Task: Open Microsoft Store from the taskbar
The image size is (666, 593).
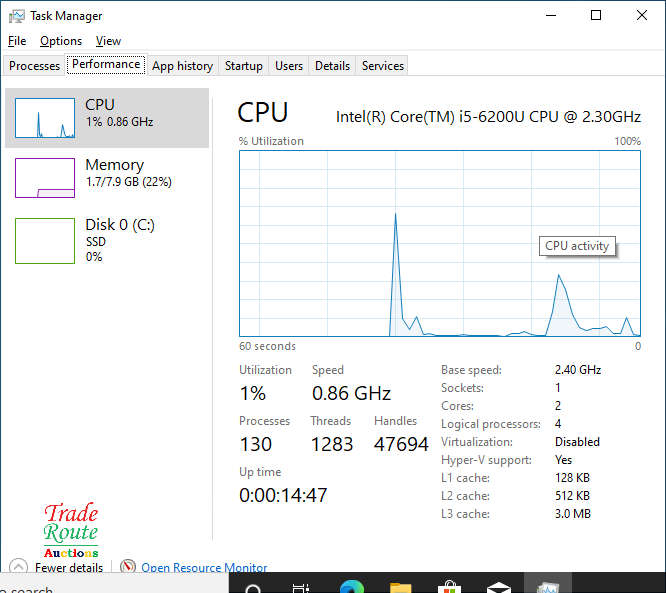Action: click(449, 587)
